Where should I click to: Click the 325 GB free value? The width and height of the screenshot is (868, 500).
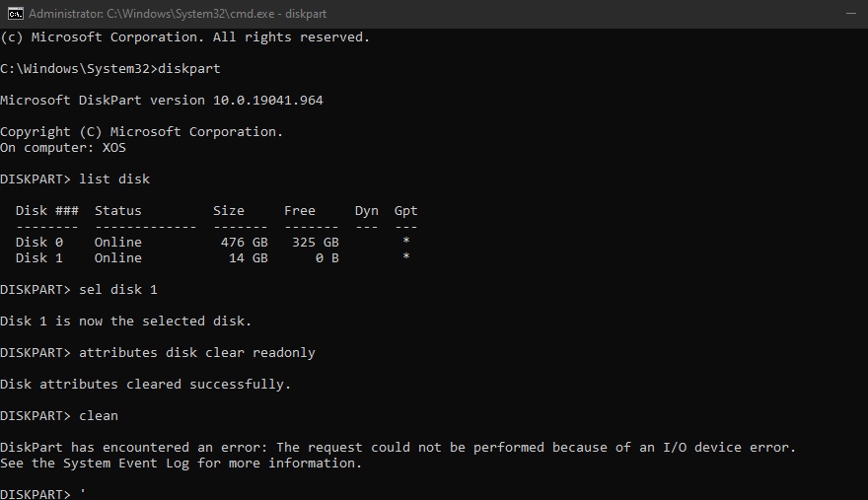[x=316, y=243]
